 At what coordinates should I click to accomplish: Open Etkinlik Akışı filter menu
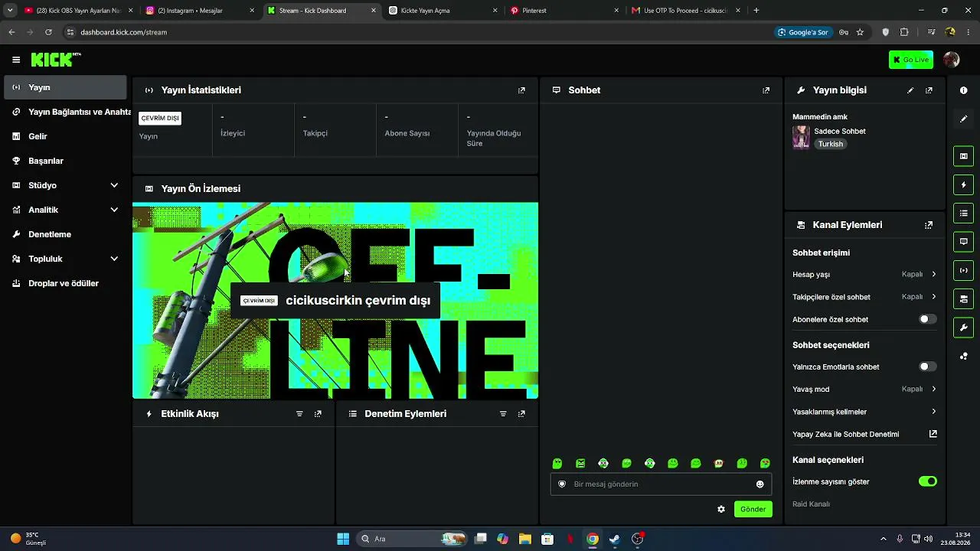click(299, 414)
